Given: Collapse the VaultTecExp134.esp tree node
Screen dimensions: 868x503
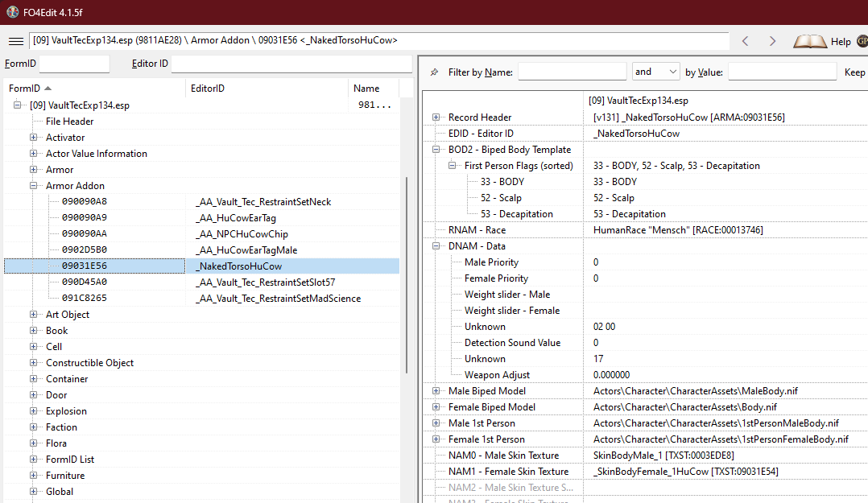Looking at the screenshot, I should click(18, 105).
